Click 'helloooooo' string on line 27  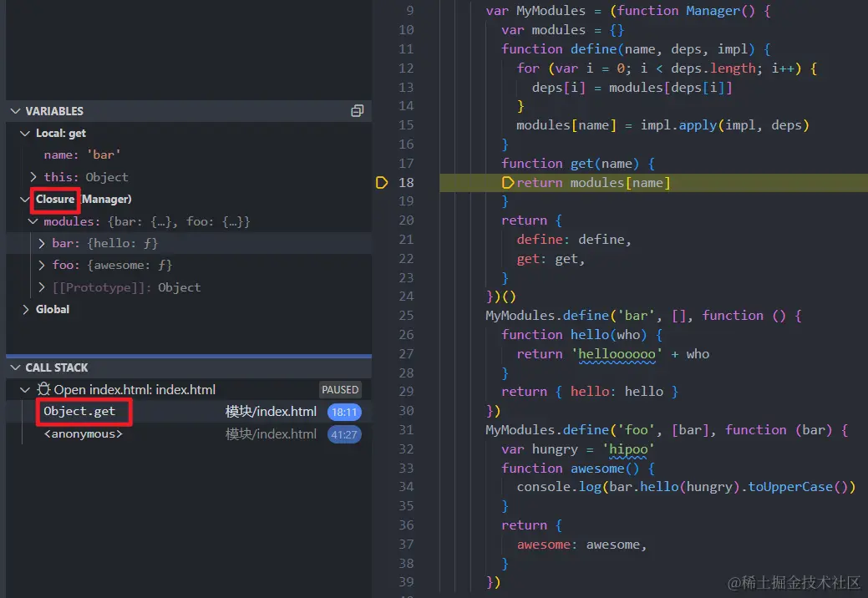[617, 354]
